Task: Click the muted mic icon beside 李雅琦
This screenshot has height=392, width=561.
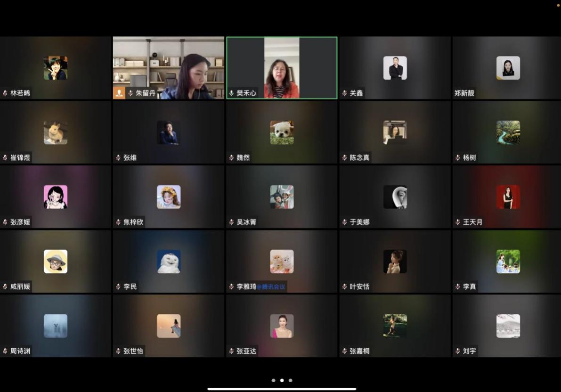Action: 231,286
